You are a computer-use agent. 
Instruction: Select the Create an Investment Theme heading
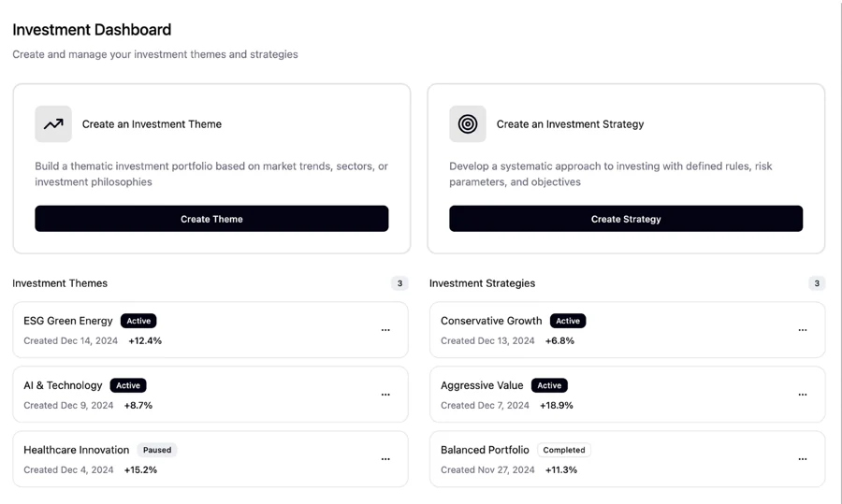pyautogui.click(x=152, y=124)
